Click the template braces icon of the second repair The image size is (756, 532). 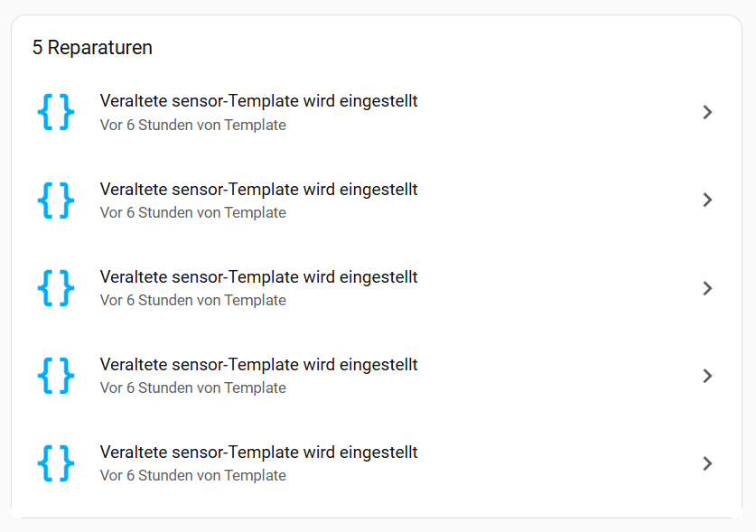point(55,200)
